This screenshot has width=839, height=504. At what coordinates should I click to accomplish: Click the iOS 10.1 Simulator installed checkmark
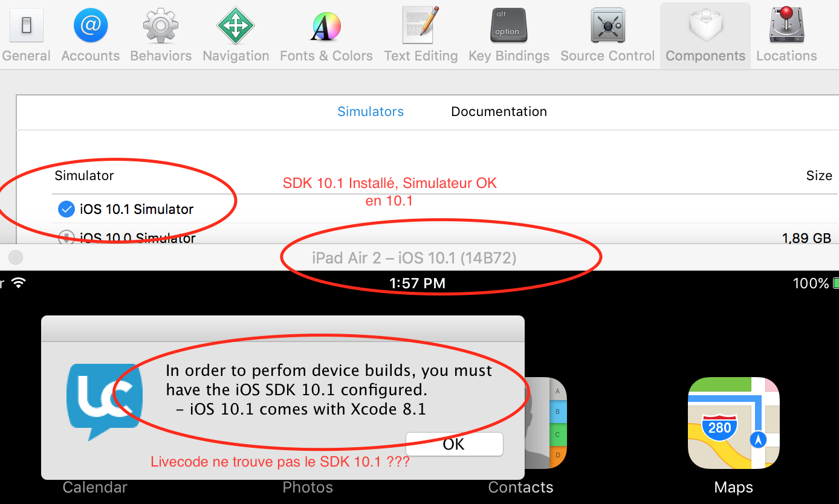coord(66,209)
